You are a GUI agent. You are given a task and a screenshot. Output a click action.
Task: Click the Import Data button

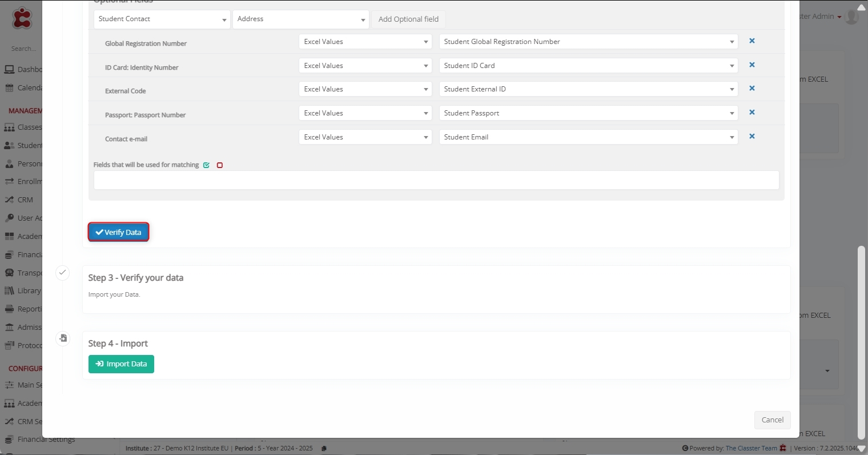121,364
